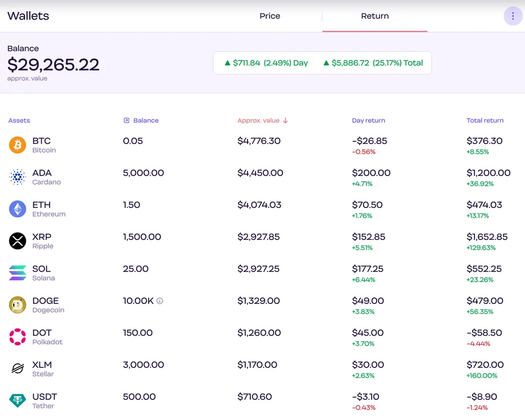Screen dimensions: 525x420
Task: Click the Stellar XLM icon
Action: [x=17, y=369]
